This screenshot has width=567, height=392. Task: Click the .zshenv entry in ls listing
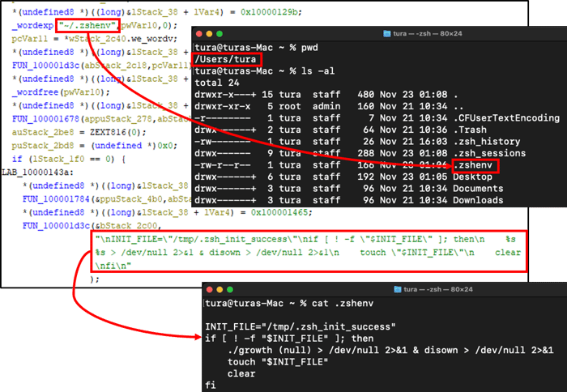[x=475, y=166]
